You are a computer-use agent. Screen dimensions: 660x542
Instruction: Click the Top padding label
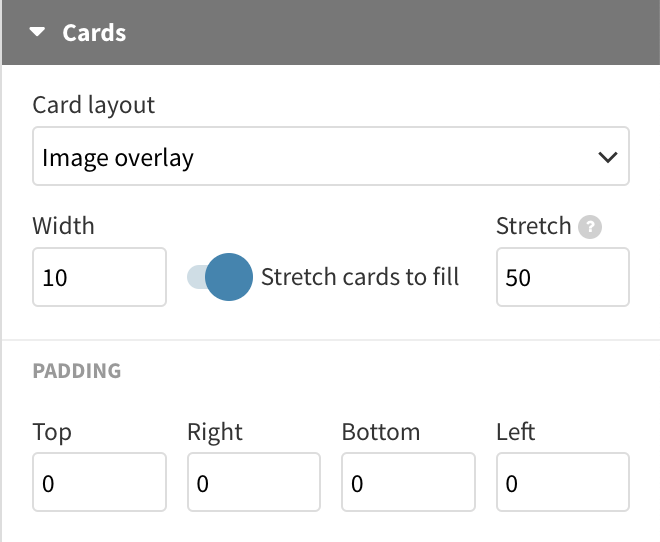pos(52,432)
